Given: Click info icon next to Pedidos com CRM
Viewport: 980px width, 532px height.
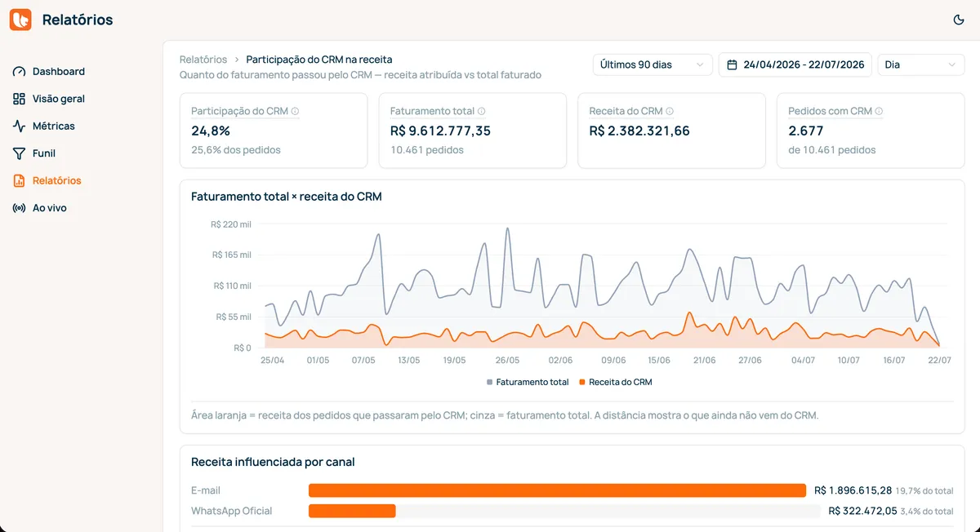Looking at the screenshot, I should pos(879,111).
